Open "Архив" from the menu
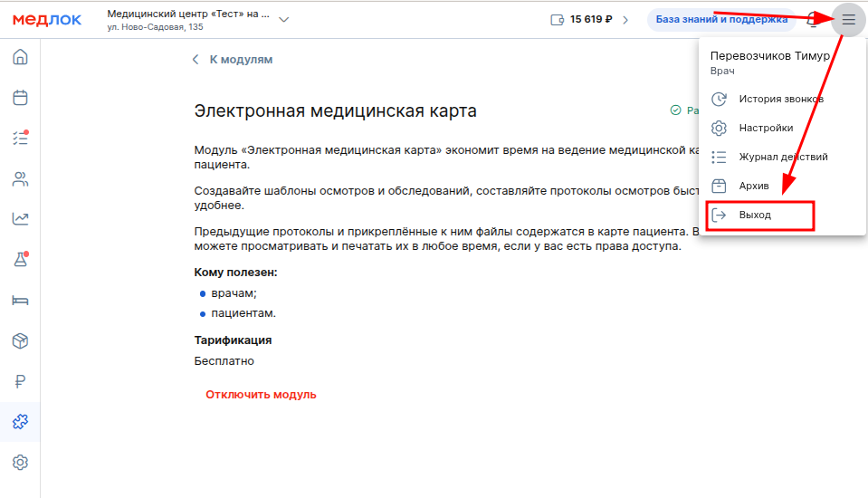 tap(754, 186)
